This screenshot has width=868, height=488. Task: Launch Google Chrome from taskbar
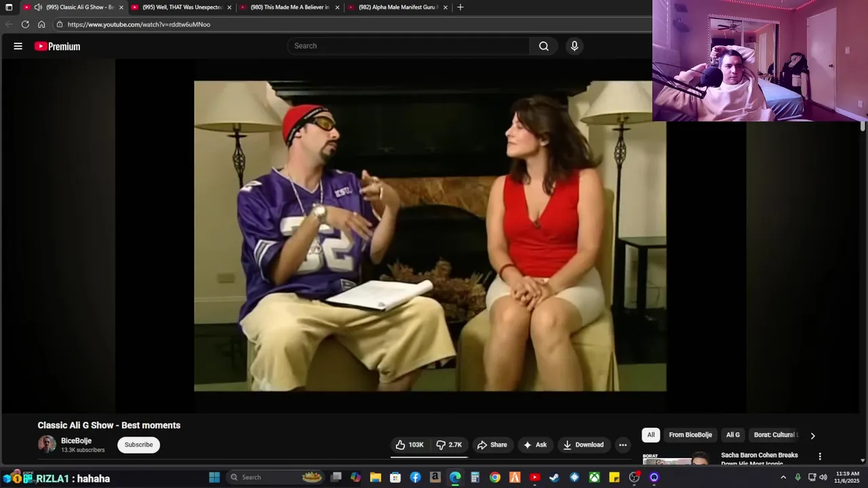pyautogui.click(x=495, y=477)
